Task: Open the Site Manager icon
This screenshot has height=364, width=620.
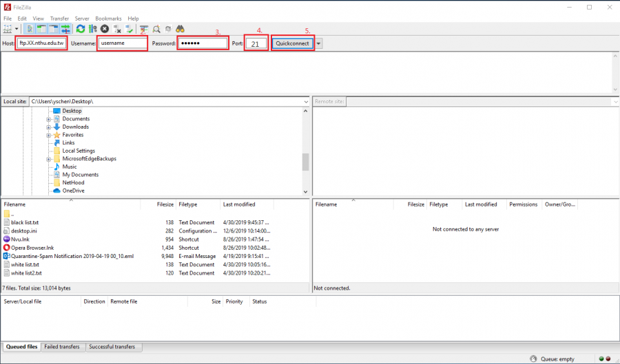Action: tap(8, 29)
